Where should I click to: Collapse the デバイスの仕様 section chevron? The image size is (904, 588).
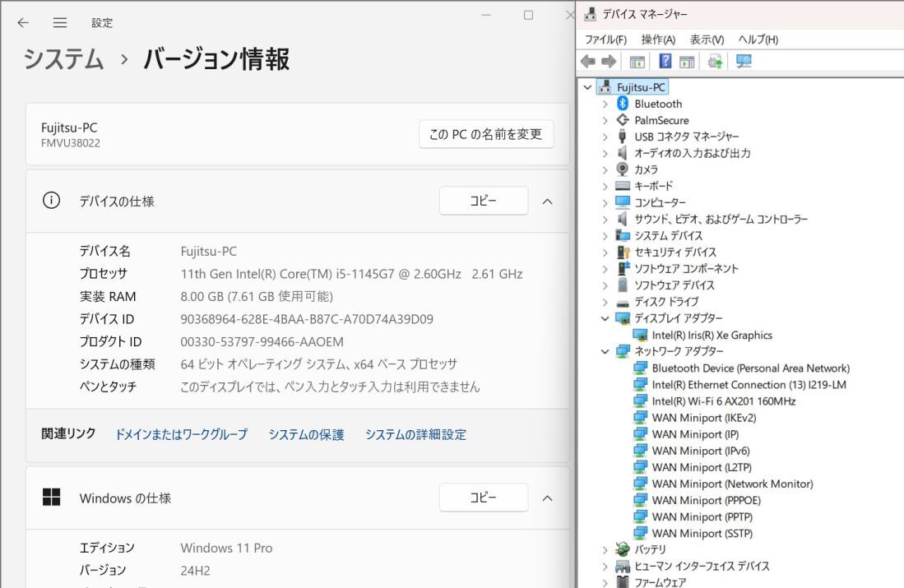(548, 201)
